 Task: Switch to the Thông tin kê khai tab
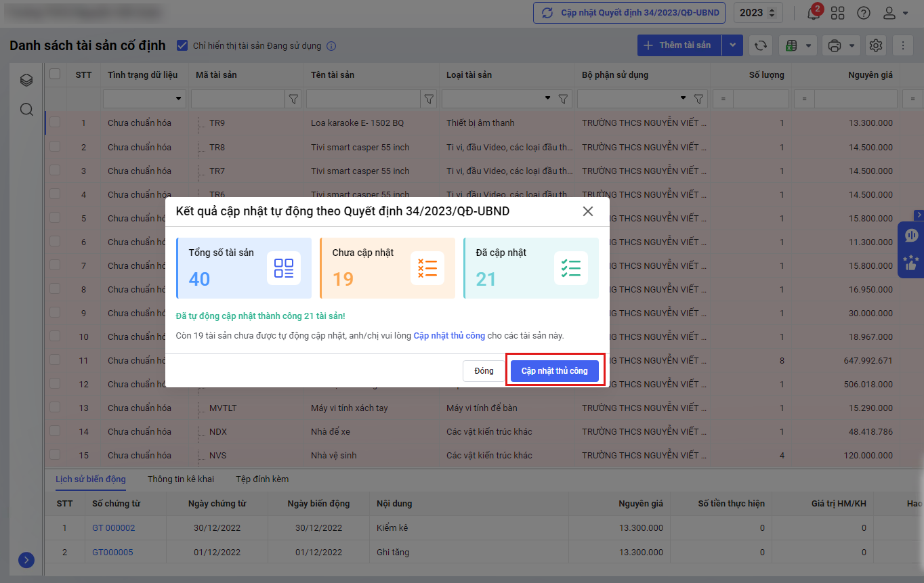[x=180, y=479]
